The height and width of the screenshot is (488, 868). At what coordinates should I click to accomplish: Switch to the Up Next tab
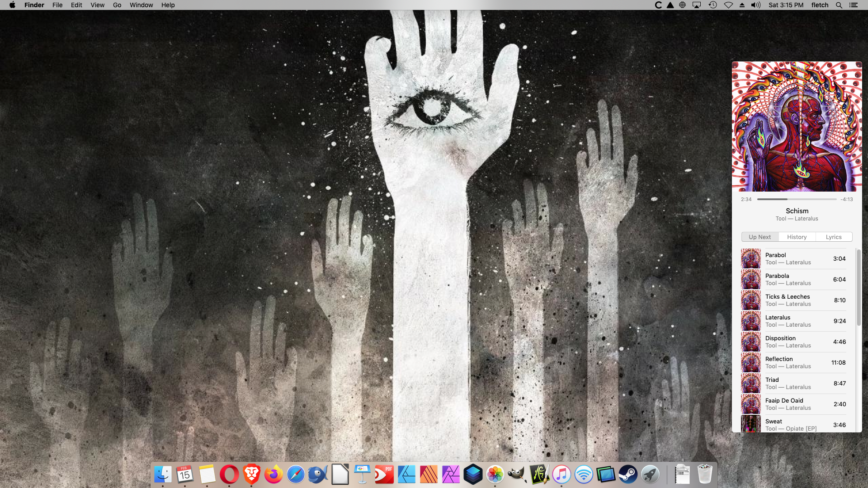click(759, 237)
